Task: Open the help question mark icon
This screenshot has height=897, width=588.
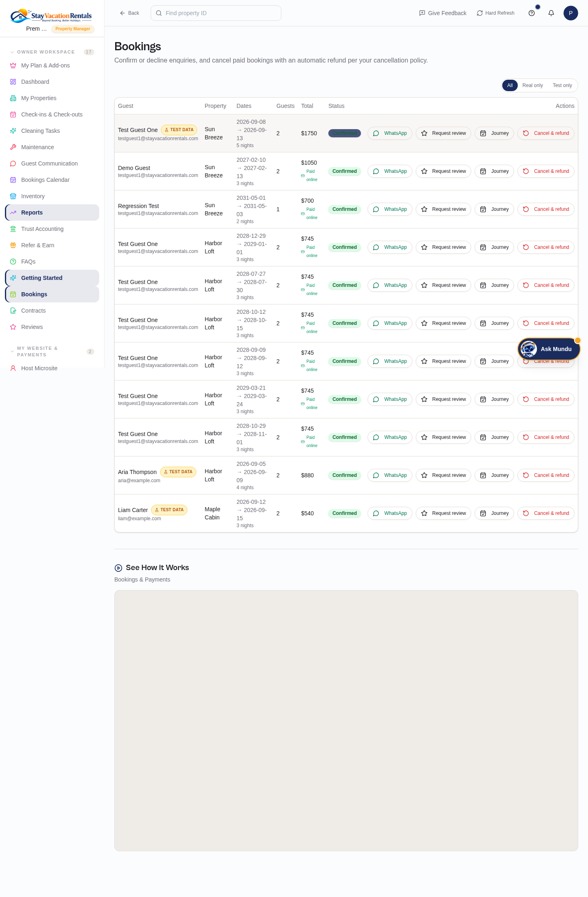Action: point(532,13)
